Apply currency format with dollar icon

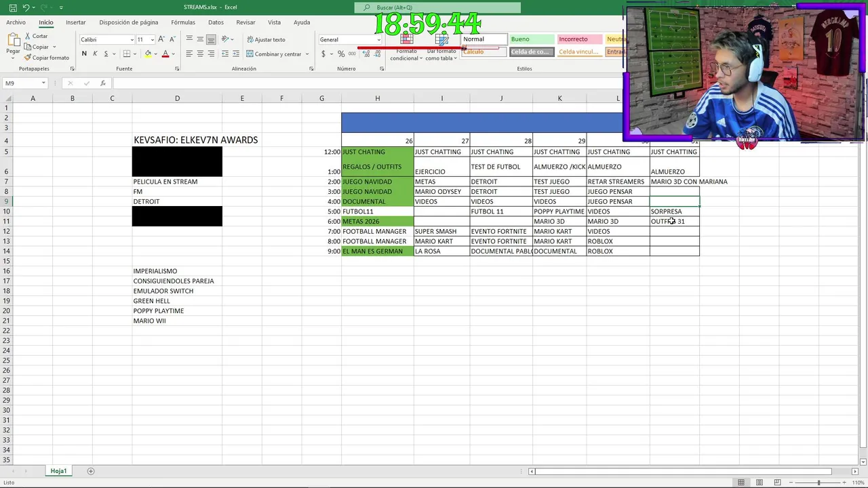coord(323,54)
